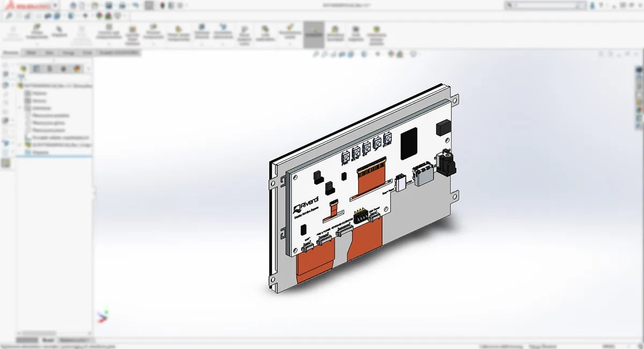
Task: Open the DisplayManager panel tab
Action: pyautogui.click(x=77, y=68)
